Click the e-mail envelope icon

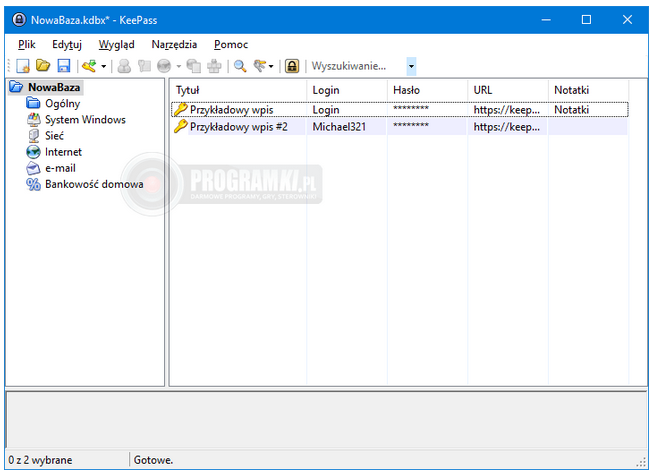pos(33,168)
